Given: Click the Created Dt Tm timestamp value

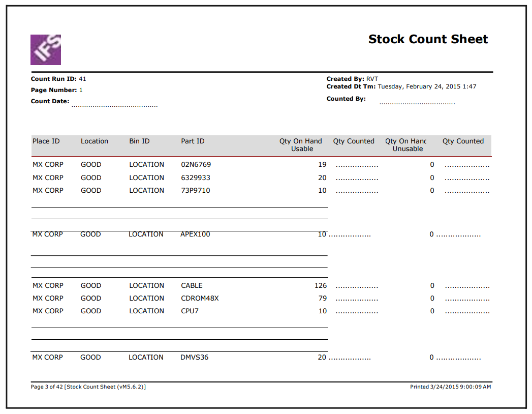Looking at the screenshot, I should [x=427, y=86].
